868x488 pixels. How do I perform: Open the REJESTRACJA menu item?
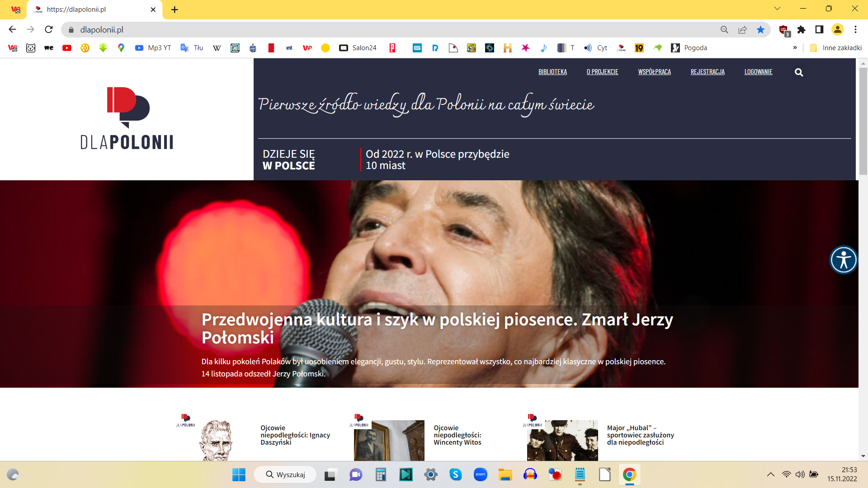click(x=708, y=72)
